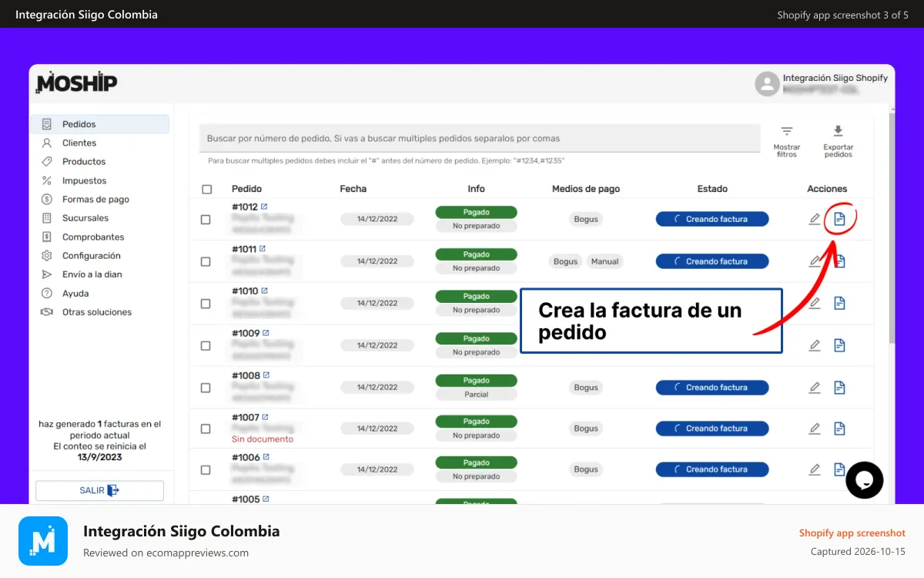Click the Moship logo
Image resolution: width=924 pixels, height=578 pixels.
point(76,82)
